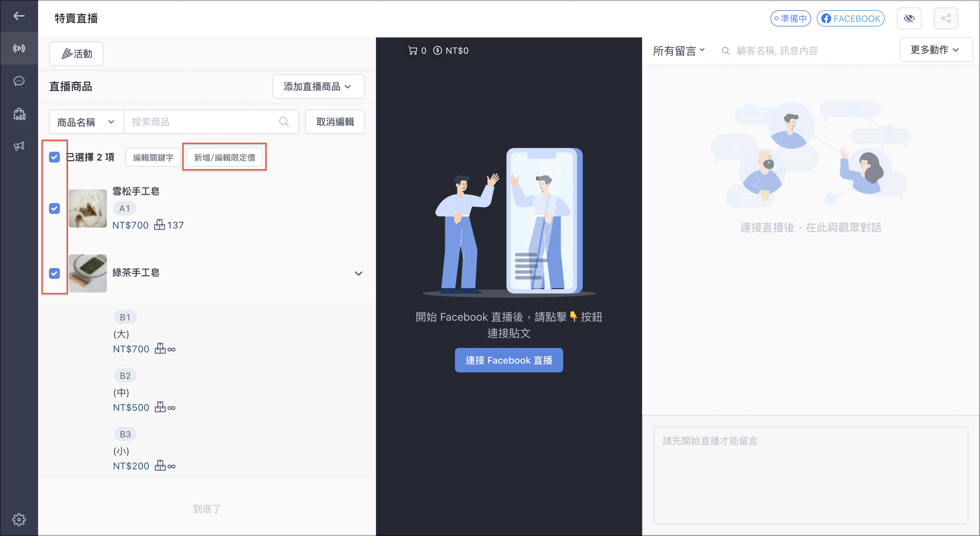
Task: Click the B1 keyword tag
Action: (x=125, y=317)
